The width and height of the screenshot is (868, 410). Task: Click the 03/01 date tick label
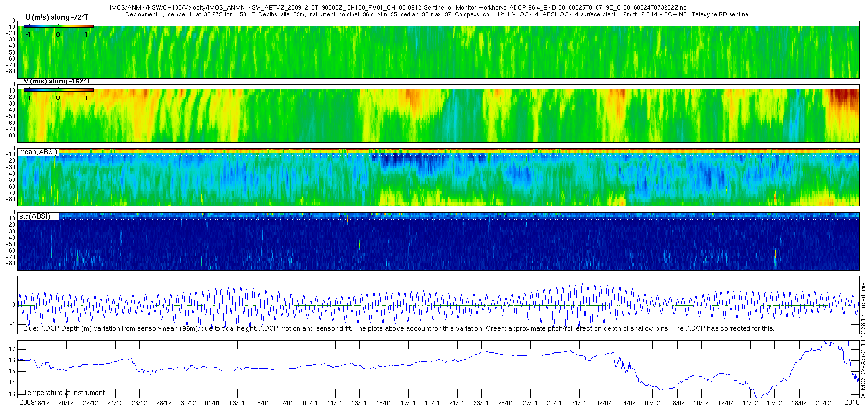point(237,403)
